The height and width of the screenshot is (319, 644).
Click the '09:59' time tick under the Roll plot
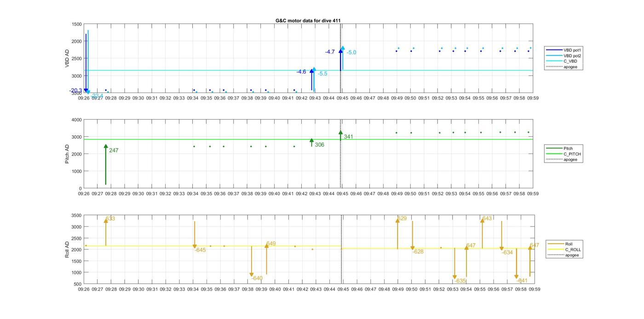534,290
